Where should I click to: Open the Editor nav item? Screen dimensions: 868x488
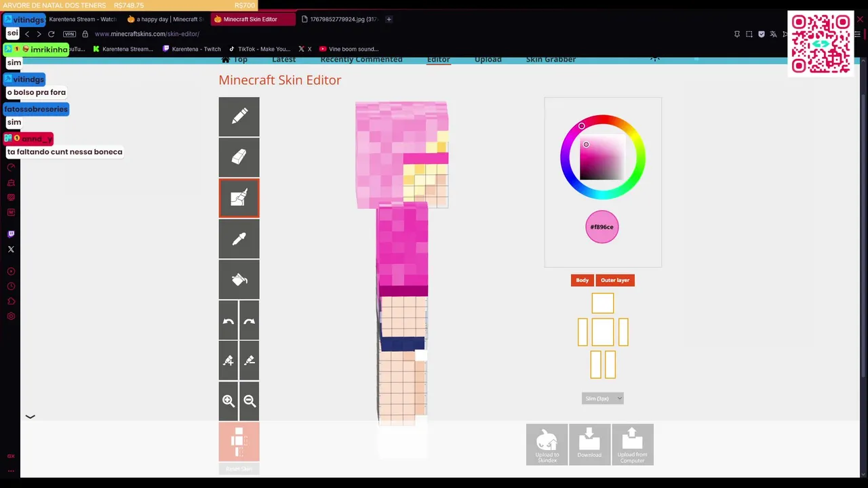point(438,60)
